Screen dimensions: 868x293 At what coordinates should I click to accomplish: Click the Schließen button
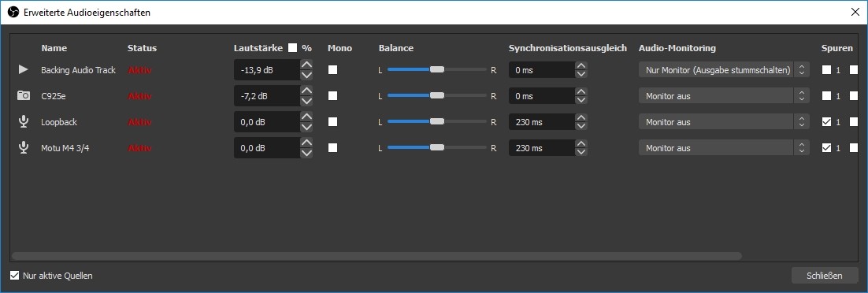824,275
